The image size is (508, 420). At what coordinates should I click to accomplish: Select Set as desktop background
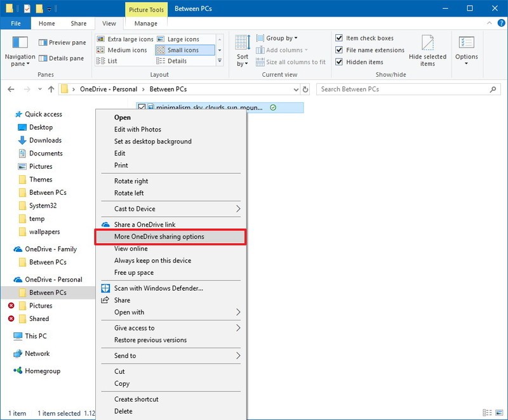point(171,141)
